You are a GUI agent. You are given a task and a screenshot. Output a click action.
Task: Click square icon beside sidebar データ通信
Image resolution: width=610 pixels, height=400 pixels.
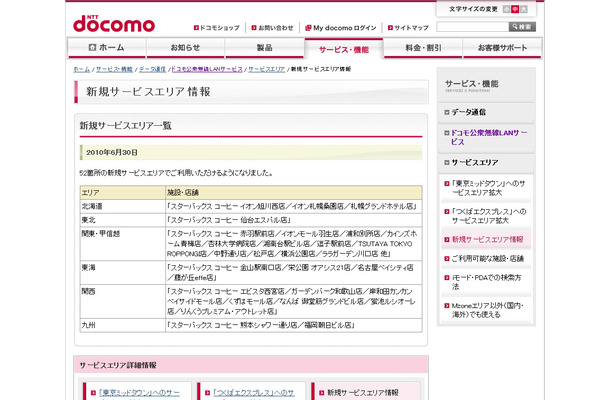coord(447,112)
